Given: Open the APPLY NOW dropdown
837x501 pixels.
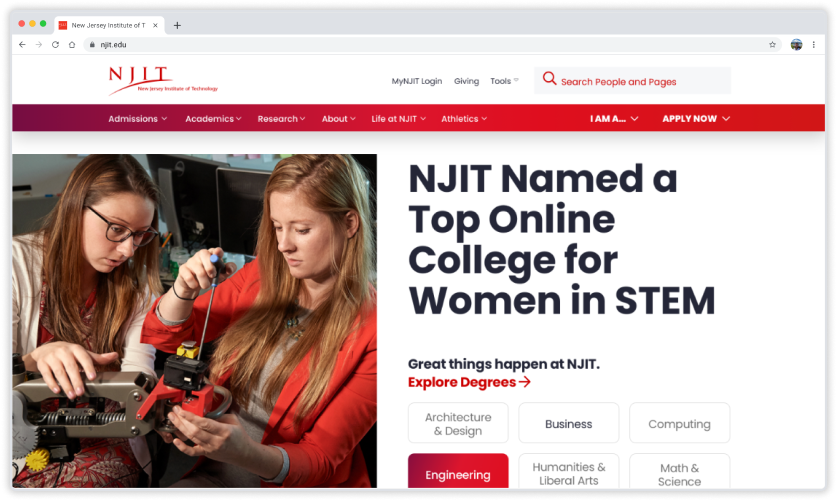Looking at the screenshot, I should (696, 119).
